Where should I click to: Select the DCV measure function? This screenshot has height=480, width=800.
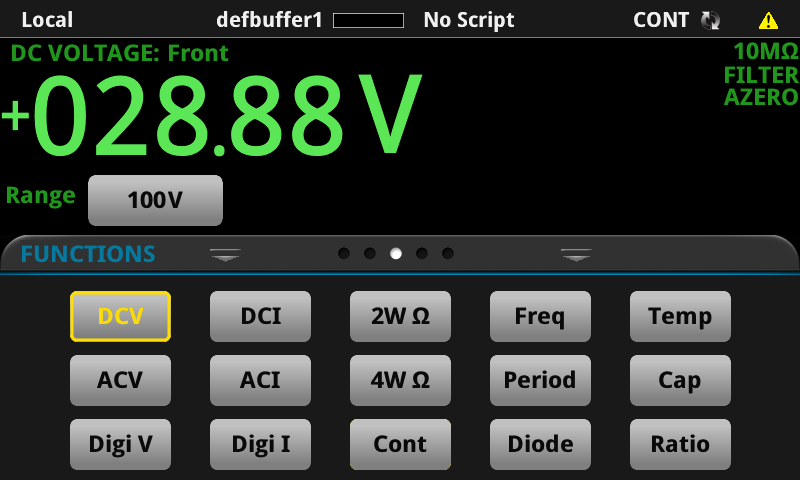click(120, 316)
